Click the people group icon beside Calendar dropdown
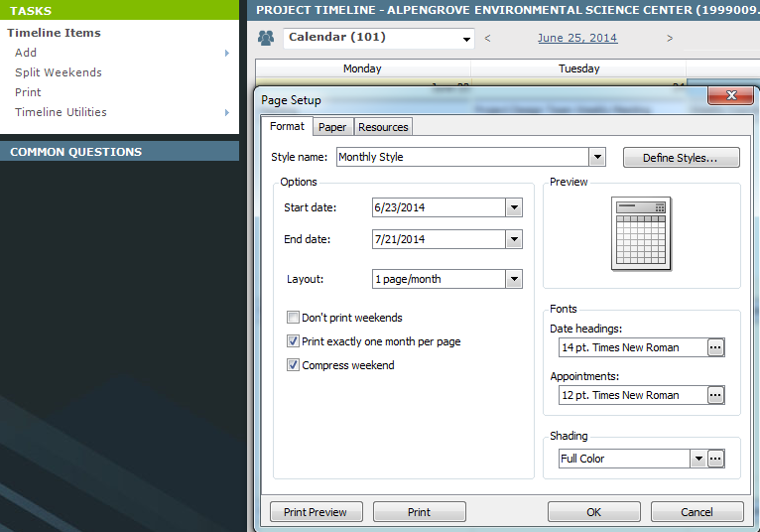The width and height of the screenshot is (760, 532). pyautogui.click(x=266, y=38)
